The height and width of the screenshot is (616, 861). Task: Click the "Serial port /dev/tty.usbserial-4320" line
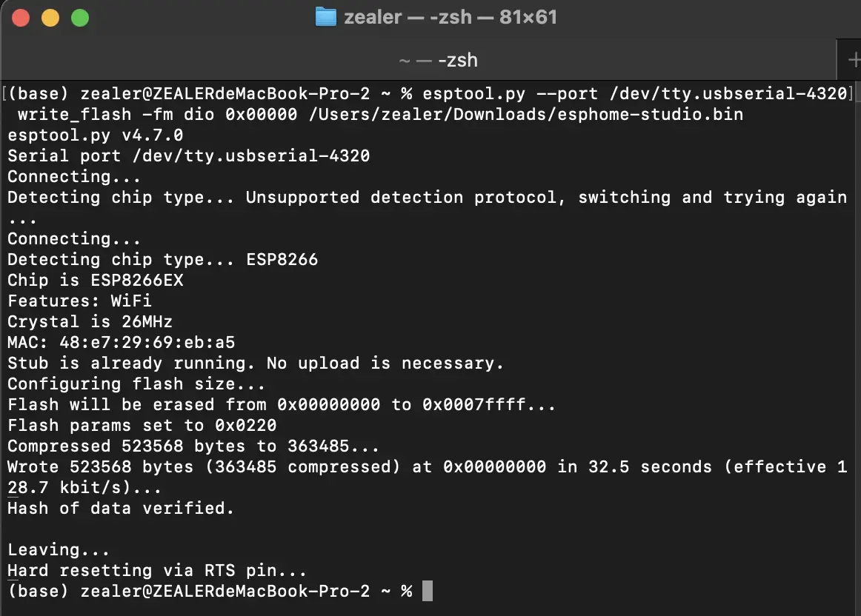coord(188,155)
